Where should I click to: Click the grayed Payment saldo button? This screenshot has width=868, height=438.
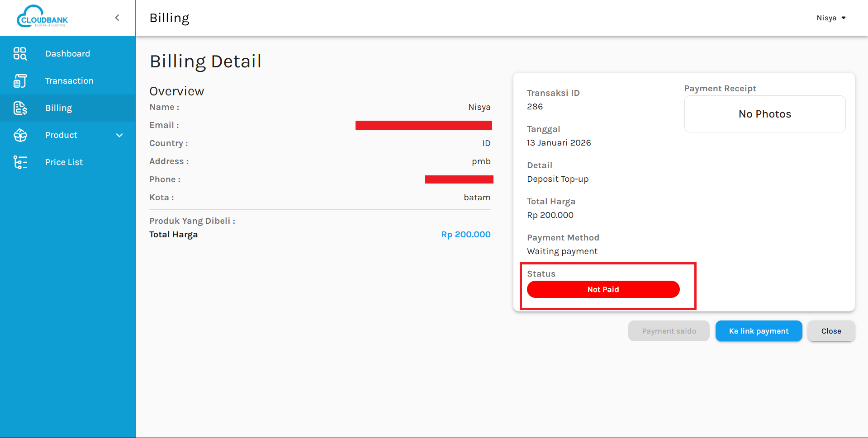(x=669, y=331)
